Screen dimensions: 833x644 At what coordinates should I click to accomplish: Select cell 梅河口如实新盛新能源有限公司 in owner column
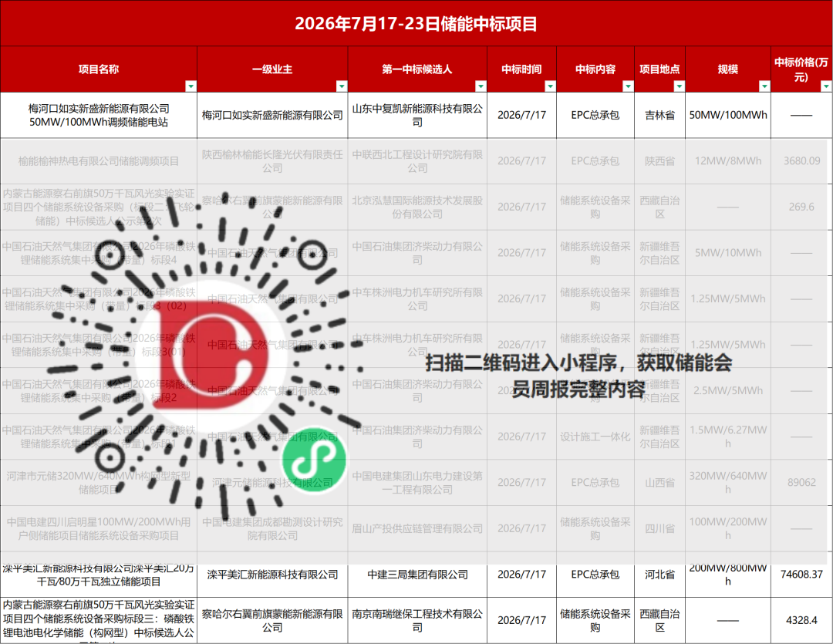(x=272, y=116)
